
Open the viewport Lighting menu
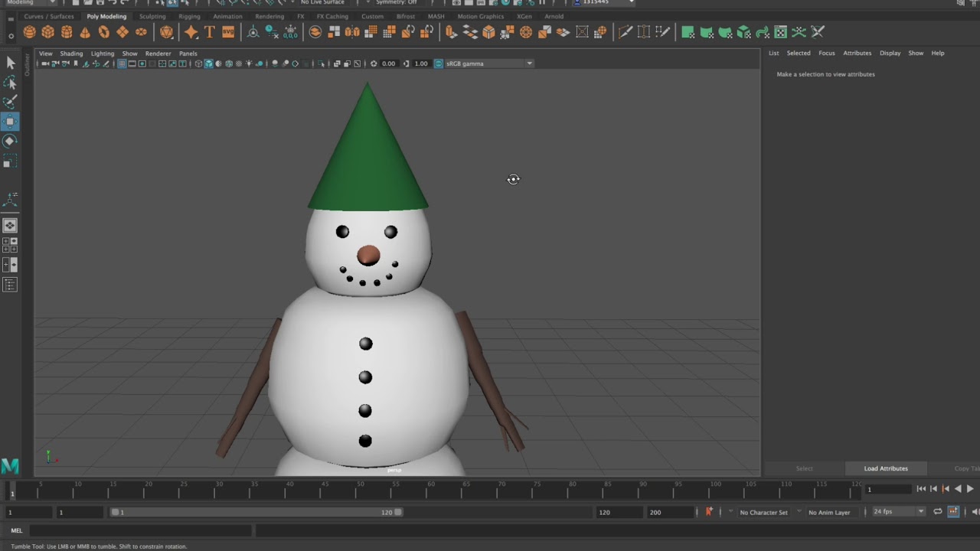(103, 54)
